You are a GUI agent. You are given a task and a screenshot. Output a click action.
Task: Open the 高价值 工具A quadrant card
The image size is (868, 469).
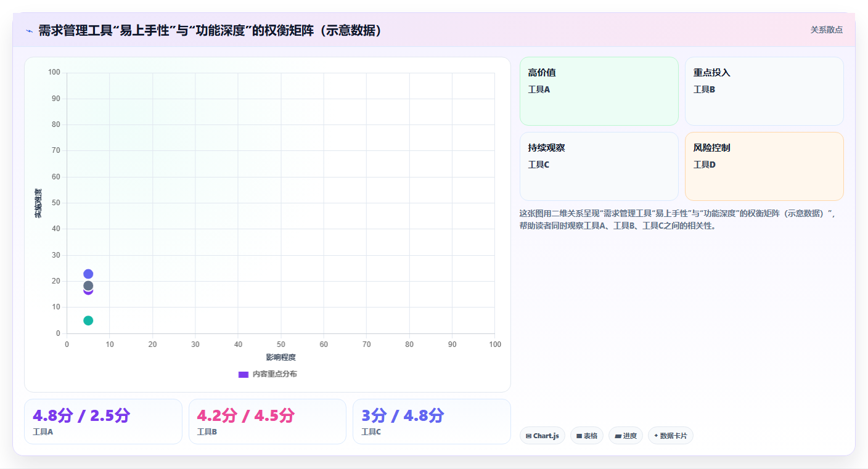[x=599, y=91]
